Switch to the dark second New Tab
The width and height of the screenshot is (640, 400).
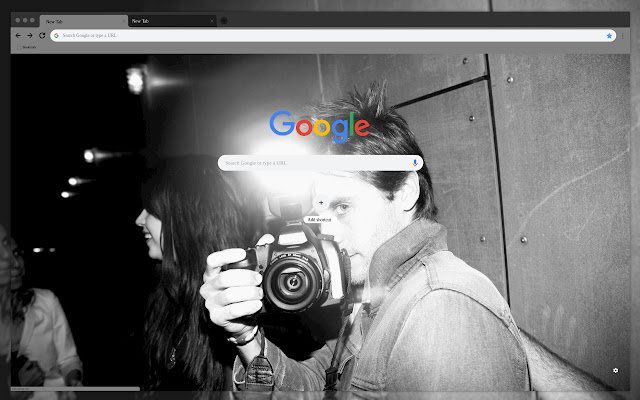pos(172,21)
